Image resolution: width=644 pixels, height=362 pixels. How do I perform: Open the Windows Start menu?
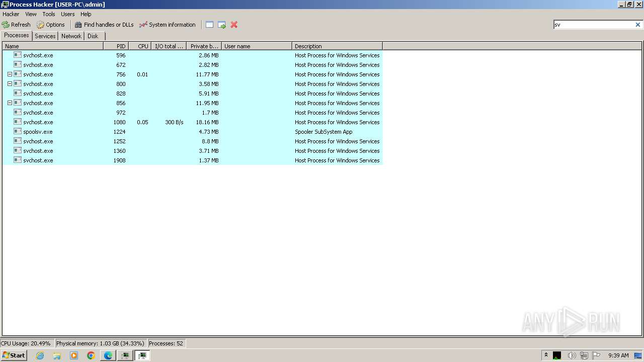coord(14,355)
